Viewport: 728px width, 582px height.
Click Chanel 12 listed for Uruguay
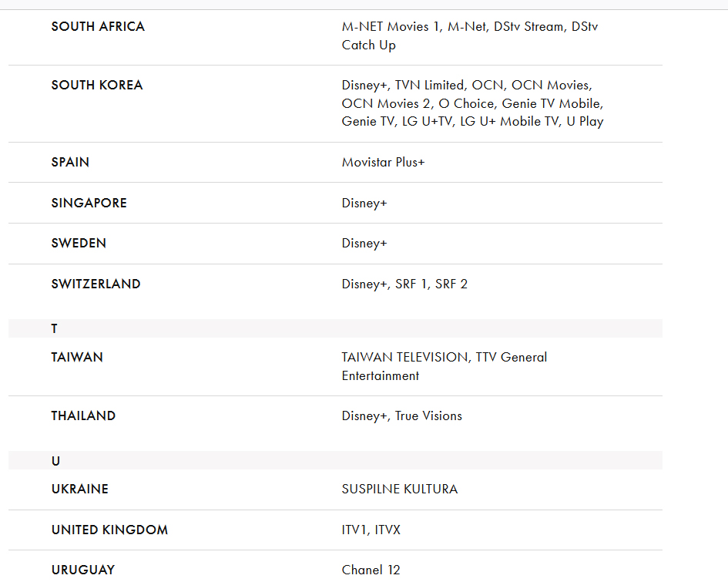pos(371,570)
